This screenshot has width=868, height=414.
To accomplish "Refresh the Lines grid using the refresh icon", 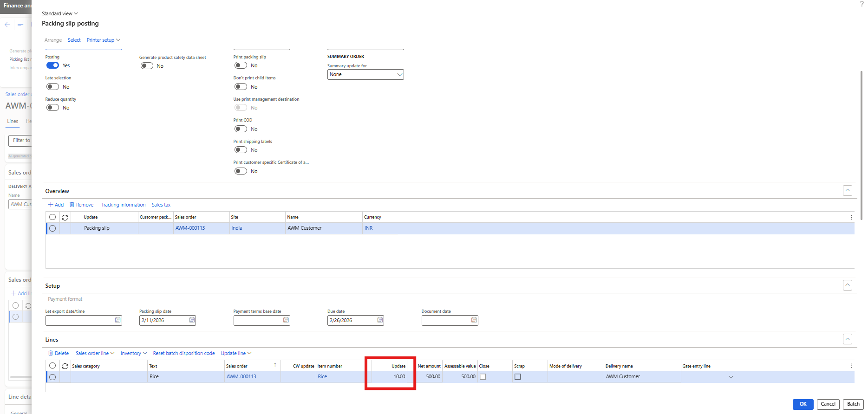I will coord(65,366).
